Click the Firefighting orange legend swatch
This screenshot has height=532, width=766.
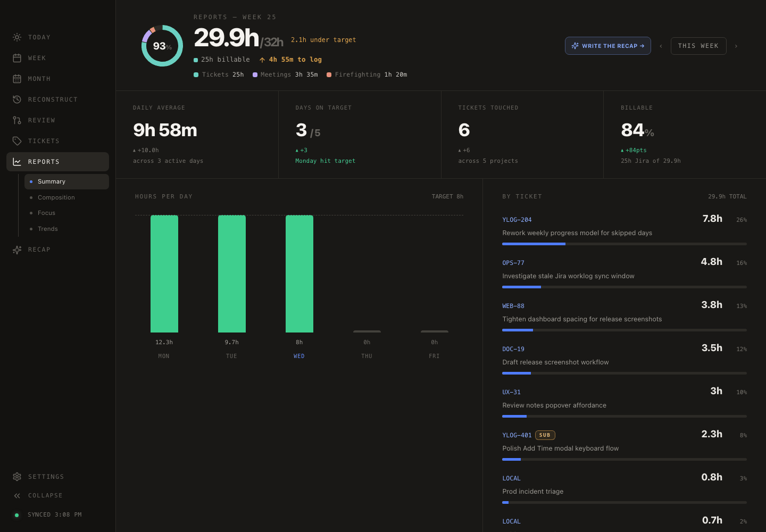329,74
